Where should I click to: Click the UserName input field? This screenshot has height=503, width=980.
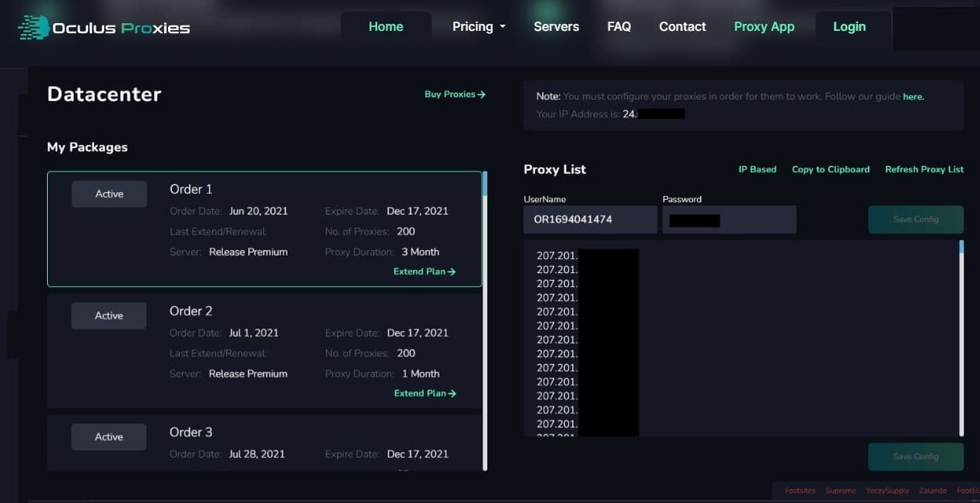point(590,220)
